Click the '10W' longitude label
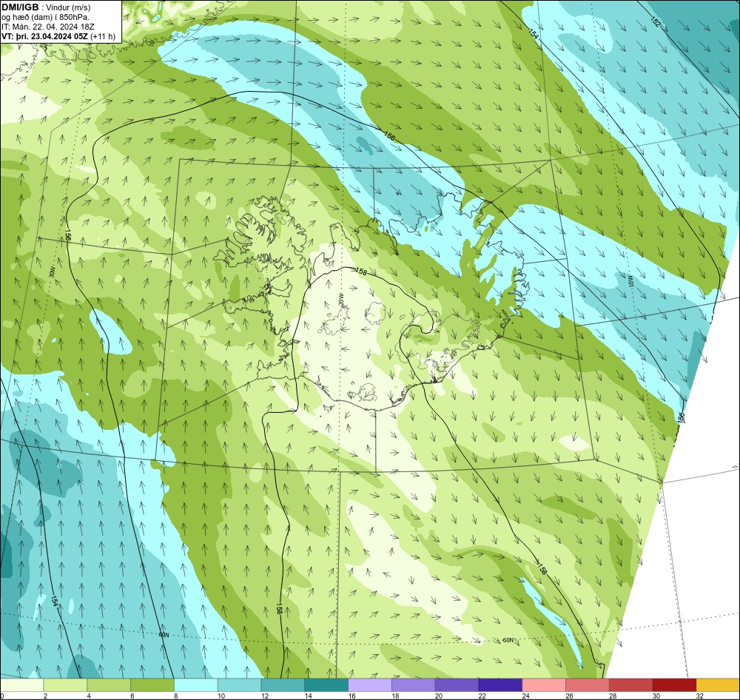Image resolution: width=740 pixels, height=700 pixels. [x=630, y=281]
